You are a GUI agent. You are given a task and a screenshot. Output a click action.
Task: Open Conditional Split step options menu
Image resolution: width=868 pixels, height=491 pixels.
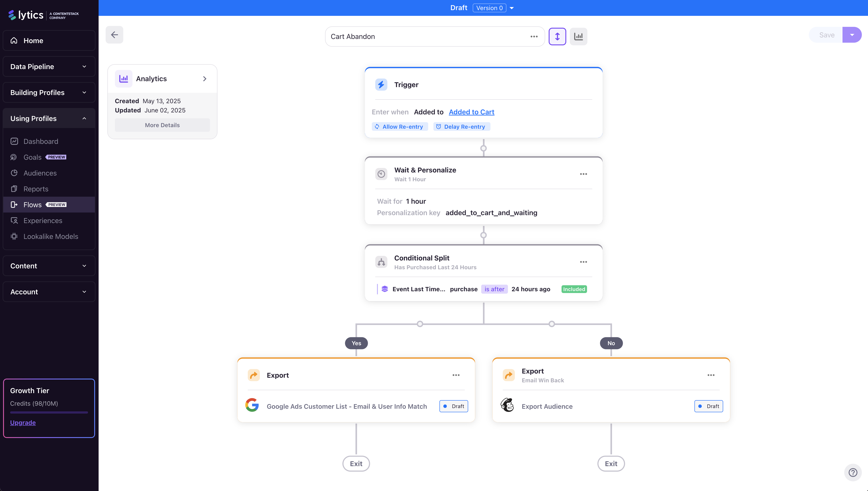point(583,262)
